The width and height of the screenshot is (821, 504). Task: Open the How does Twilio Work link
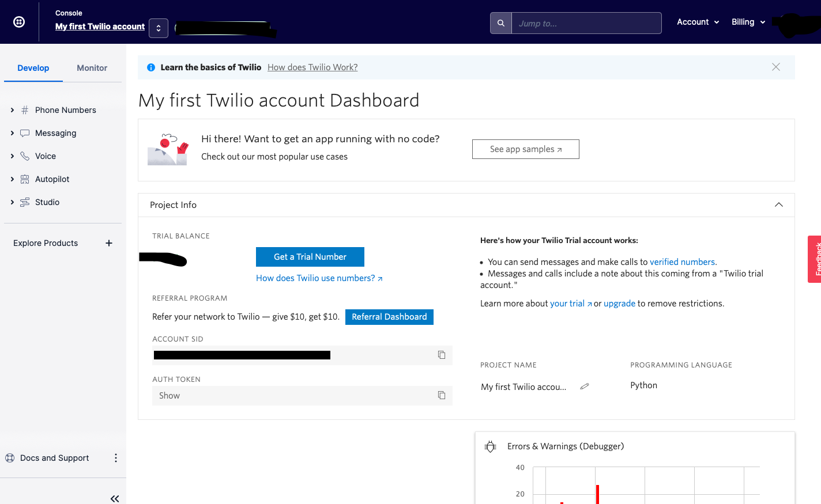tap(312, 67)
